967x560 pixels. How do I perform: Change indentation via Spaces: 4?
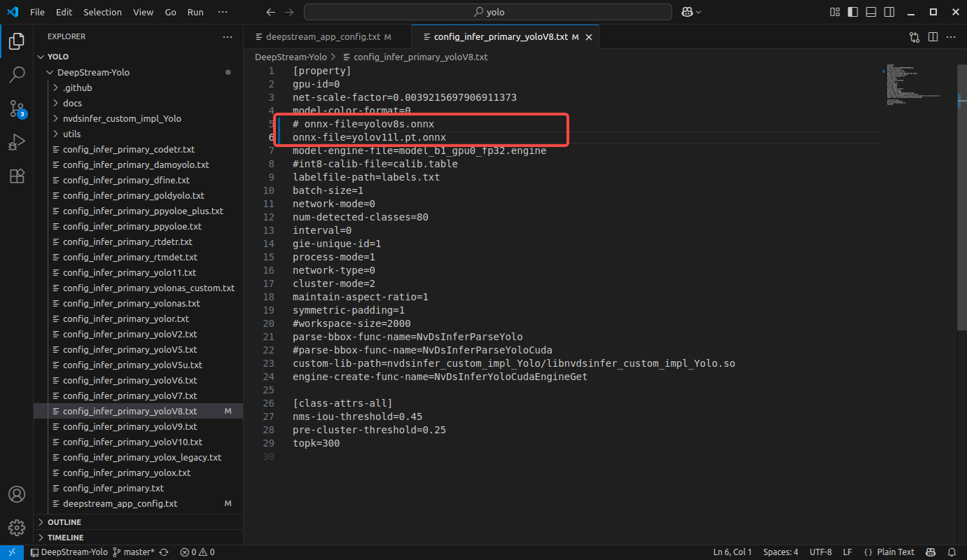click(781, 552)
